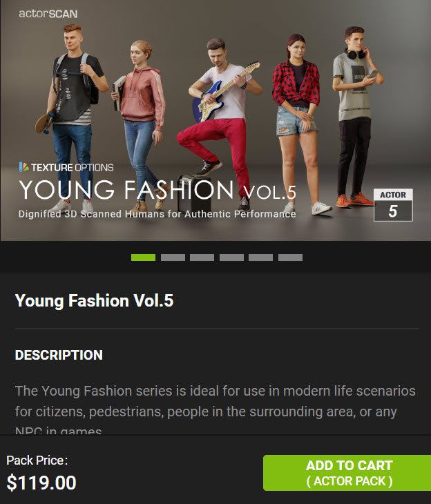Open the last carousel slide indicator
The width and height of the screenshot is (431, 504).
coord(290,258)
